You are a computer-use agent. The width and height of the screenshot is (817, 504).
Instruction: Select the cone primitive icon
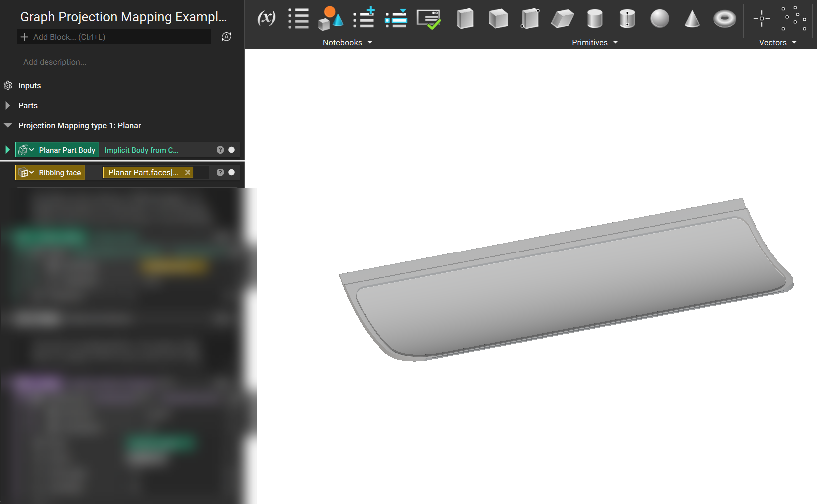click(x=692, y=19)
